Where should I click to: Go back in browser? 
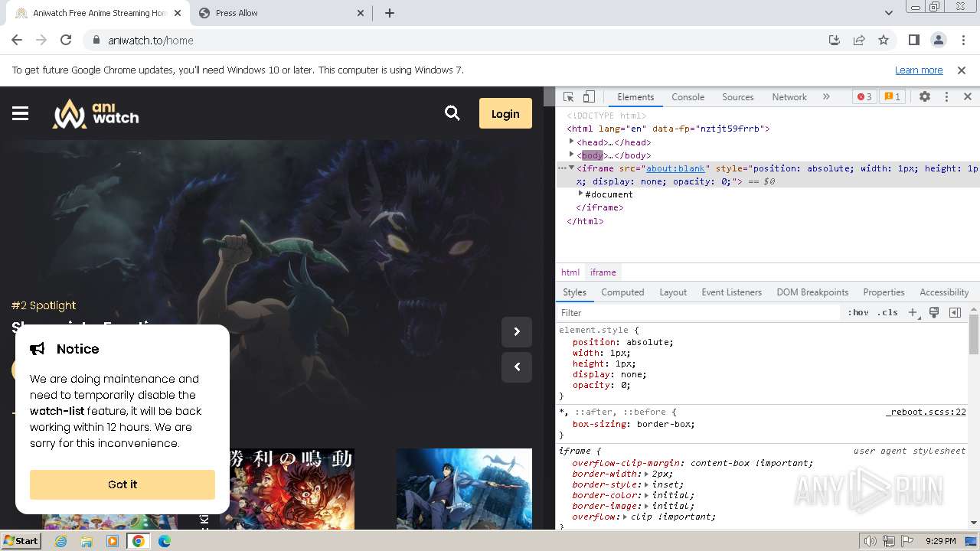click(x=17, y=40)
